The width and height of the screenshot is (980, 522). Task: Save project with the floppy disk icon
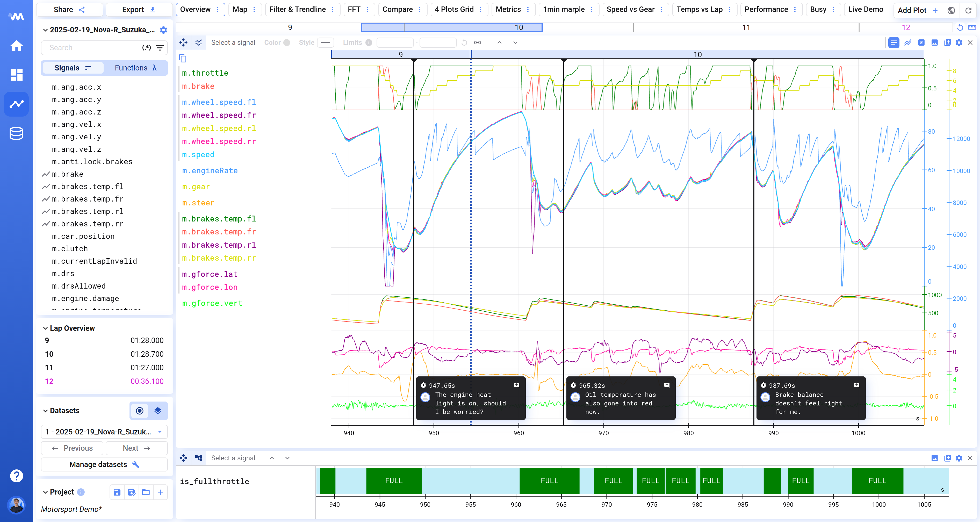point(117,492)
